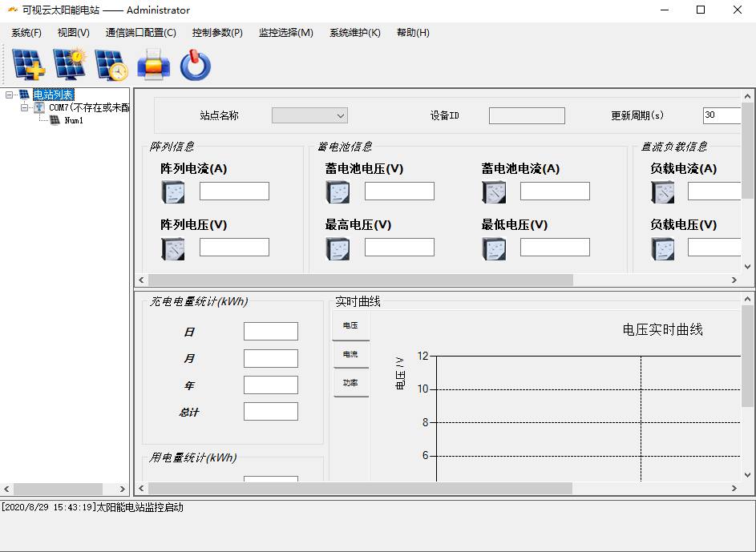Click the add solar station toolbar icon
Viewport: 756px width, 552px height.
click(28, 64)
